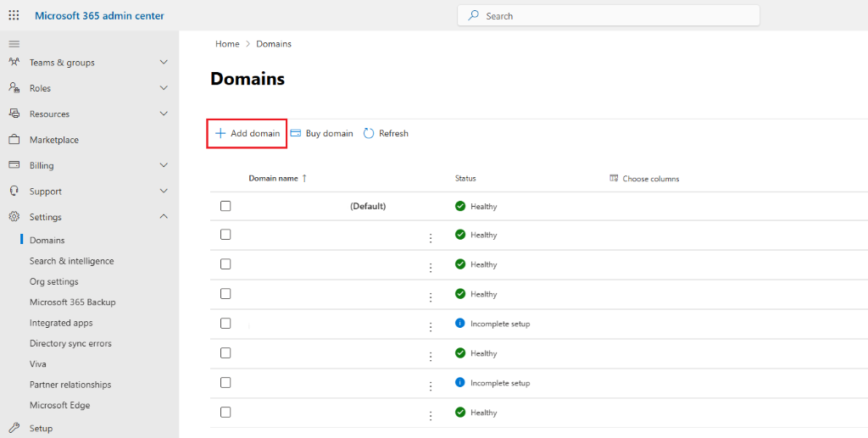Tick the checkbox for the (Default) domain

225,206
